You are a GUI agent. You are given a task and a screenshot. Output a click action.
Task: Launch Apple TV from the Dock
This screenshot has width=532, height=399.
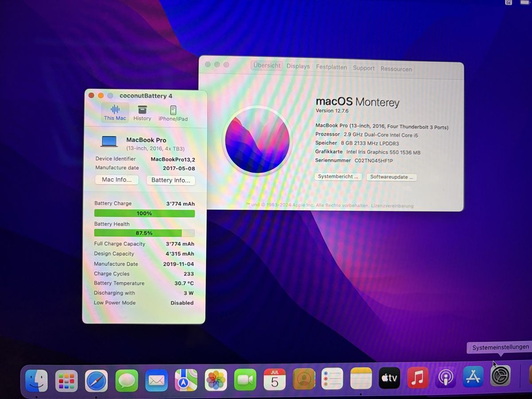(389, 378)
